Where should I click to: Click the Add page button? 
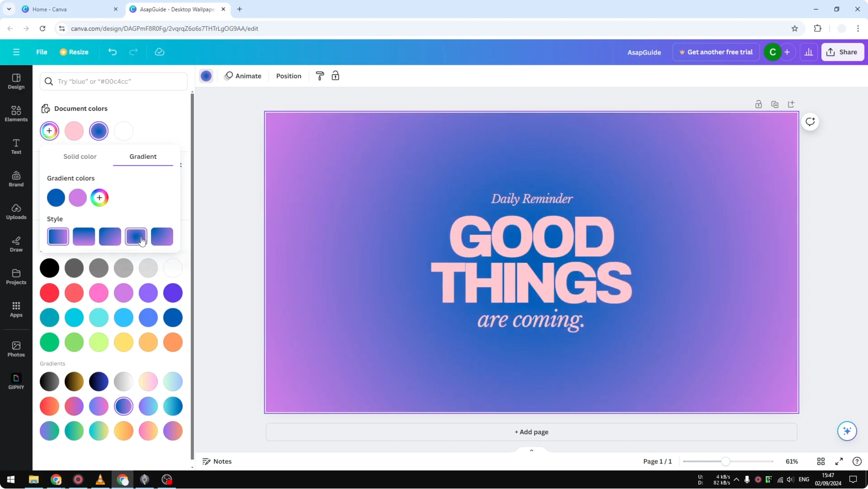(x=531, y=432)
